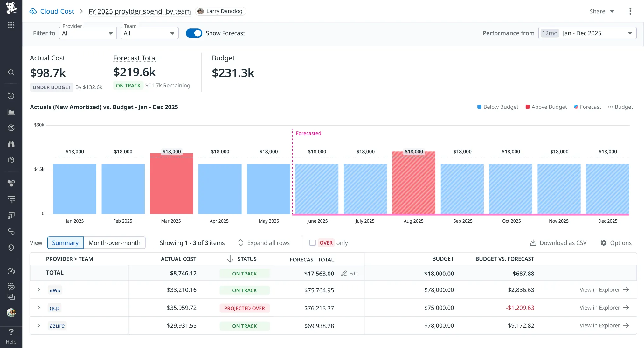Click the three-dot more options menu
The height and width of the screenshot is (348, 644).
(x=630, y=11)
